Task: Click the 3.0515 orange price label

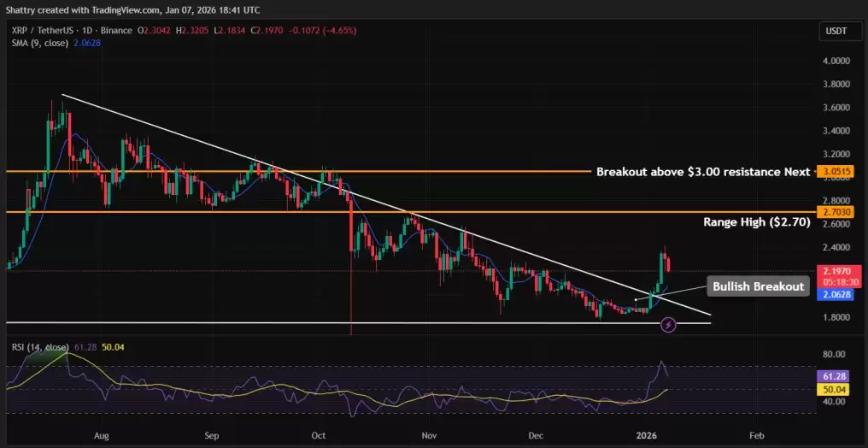Action: click(836, 172)
